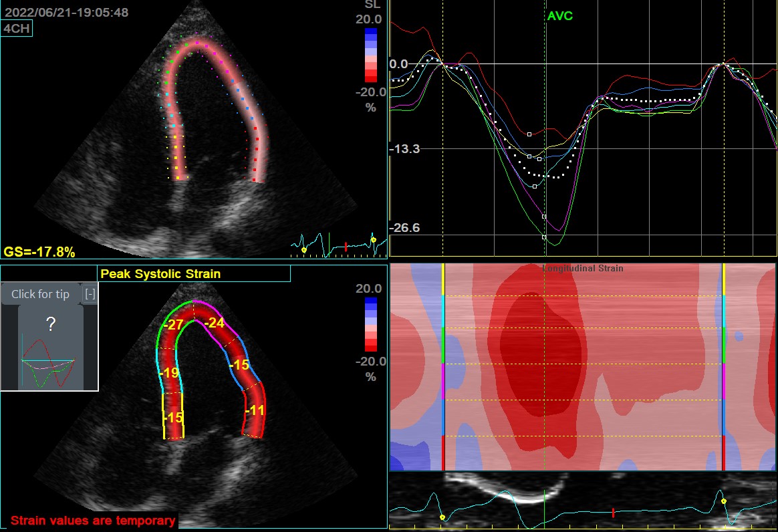778x532 pixels.
Task: Select the -15 yellow basal septal segment
Action: (x=174, y=417)
